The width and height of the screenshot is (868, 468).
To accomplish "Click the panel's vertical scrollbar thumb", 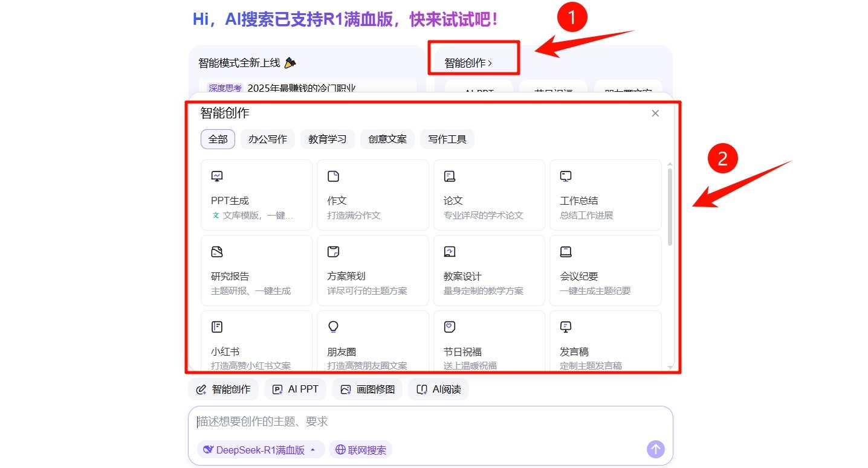I will tap(670, 207).
